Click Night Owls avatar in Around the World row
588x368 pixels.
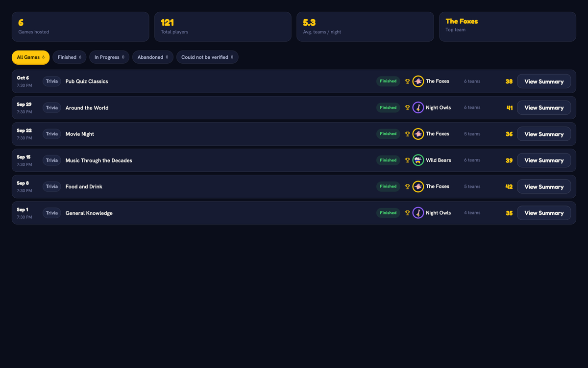(x=418, y=107)
